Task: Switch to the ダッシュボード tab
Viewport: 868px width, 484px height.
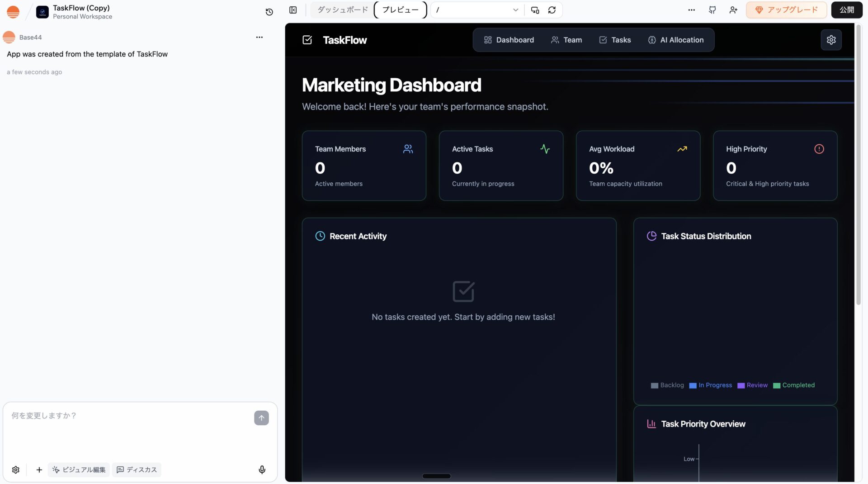Action: click(x=342, y=10)
